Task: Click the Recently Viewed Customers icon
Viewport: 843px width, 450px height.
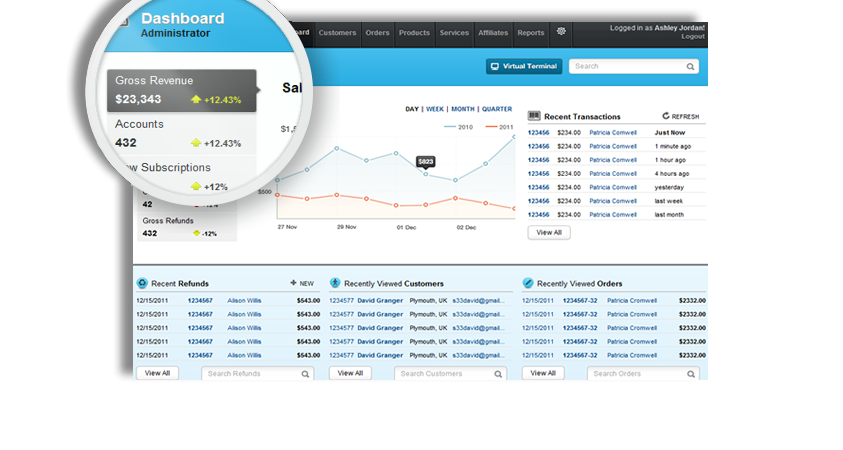Action: [x=335, y=283]
